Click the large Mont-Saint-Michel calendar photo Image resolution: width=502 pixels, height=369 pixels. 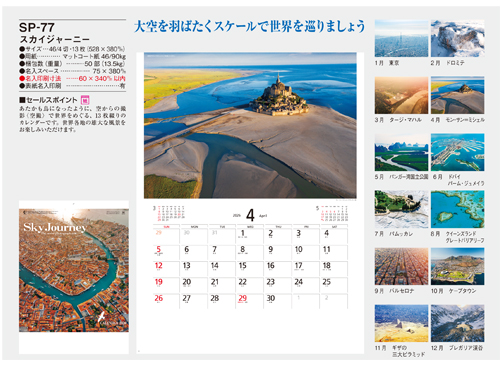250,125
